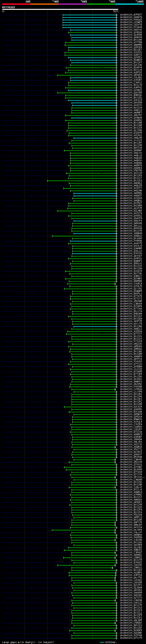
Task: Click the cyan alignment bar for UniRef100_B0I2R6
Action: coord(95,326)
